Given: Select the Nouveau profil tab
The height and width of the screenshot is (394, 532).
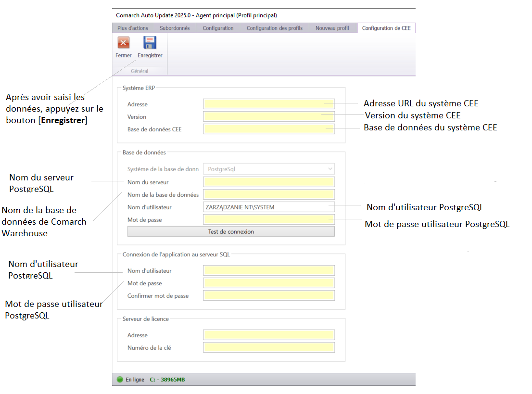Looking at the screenshot, I should (x=332, y=28).
